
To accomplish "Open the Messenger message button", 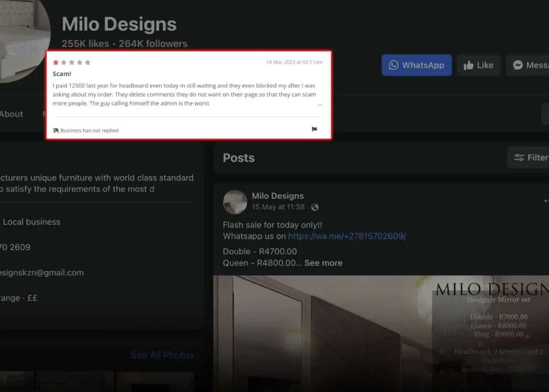I will pos(528,65).
